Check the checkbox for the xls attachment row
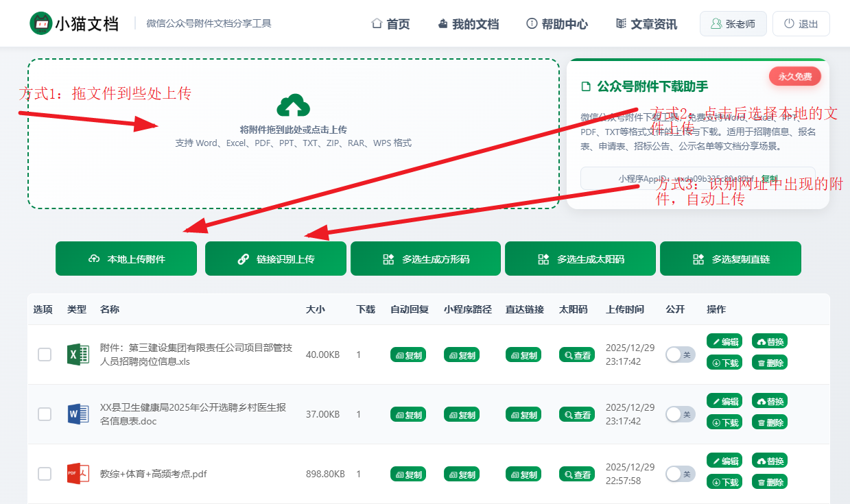This screenshot has height=504, width=850. pyautogui.click(x=45, y=355)
